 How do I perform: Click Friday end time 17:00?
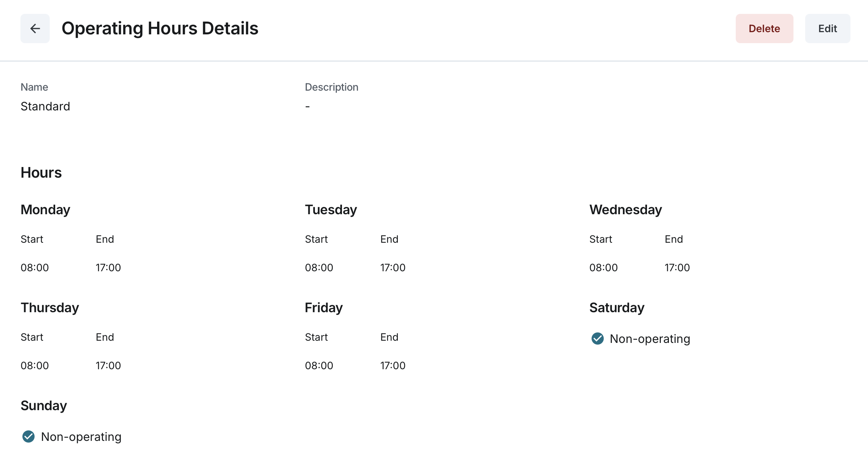coord(393,366)
